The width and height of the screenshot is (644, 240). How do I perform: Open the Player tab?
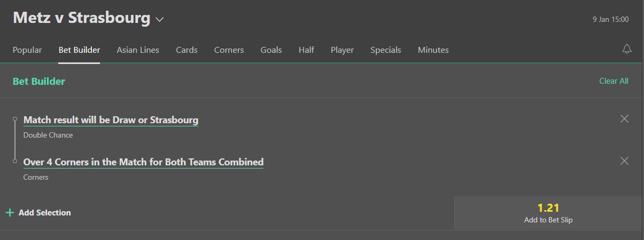tap(342, 50)
